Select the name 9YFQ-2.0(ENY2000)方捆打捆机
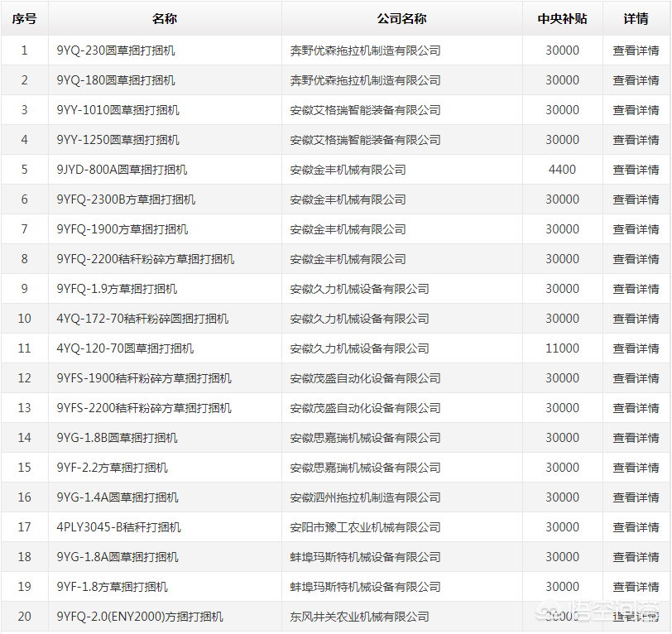Viewport: 672px width, 634px height. 140,617
